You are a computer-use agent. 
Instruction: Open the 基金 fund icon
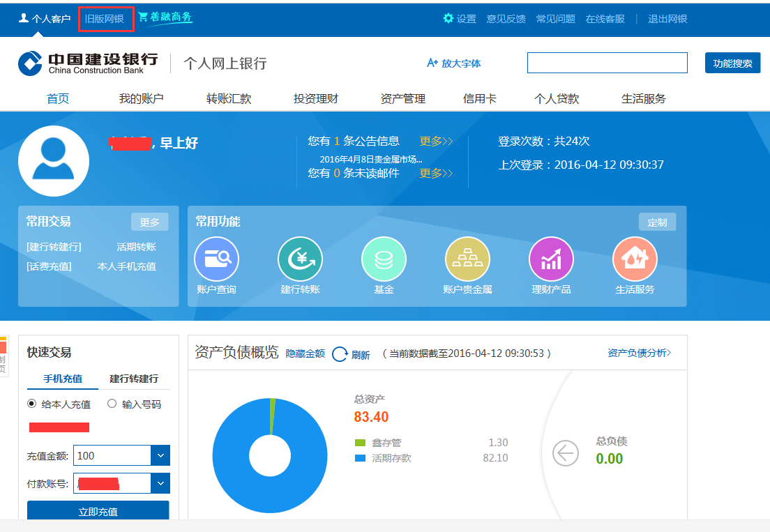pyautogui.click(x=384, y=259)
